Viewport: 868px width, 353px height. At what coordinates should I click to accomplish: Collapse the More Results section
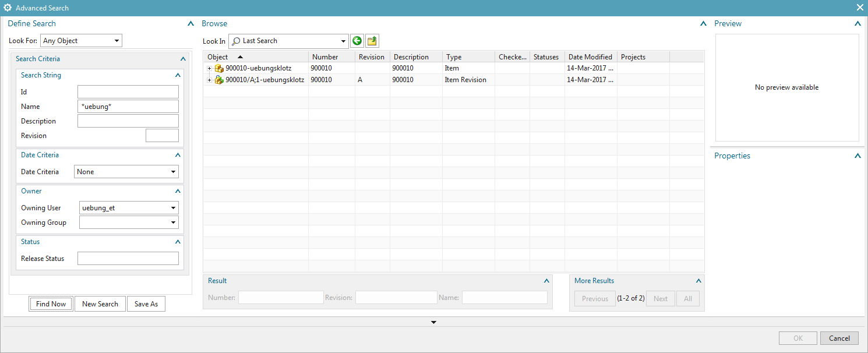click(698, 281)
